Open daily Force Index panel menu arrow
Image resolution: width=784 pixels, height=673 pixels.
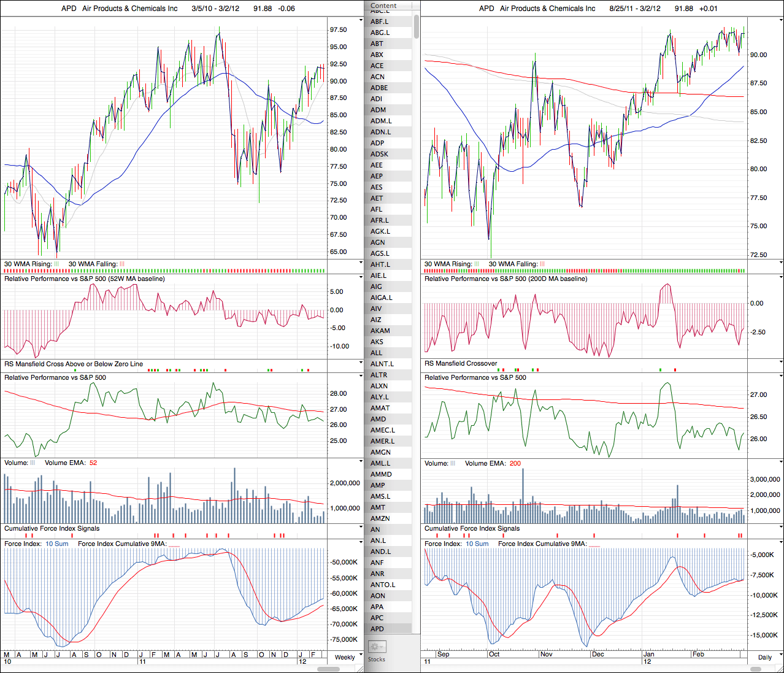coord(781,542)
